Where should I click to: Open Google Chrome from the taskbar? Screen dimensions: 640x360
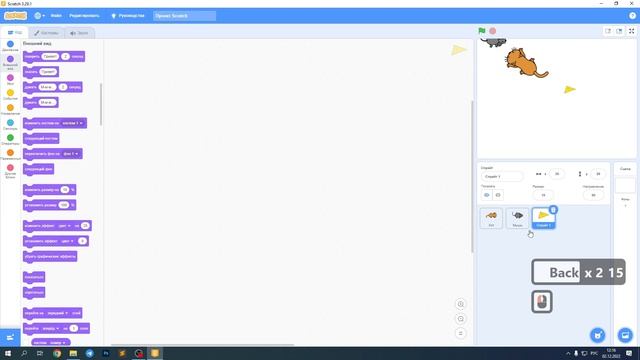coord(57,353)
